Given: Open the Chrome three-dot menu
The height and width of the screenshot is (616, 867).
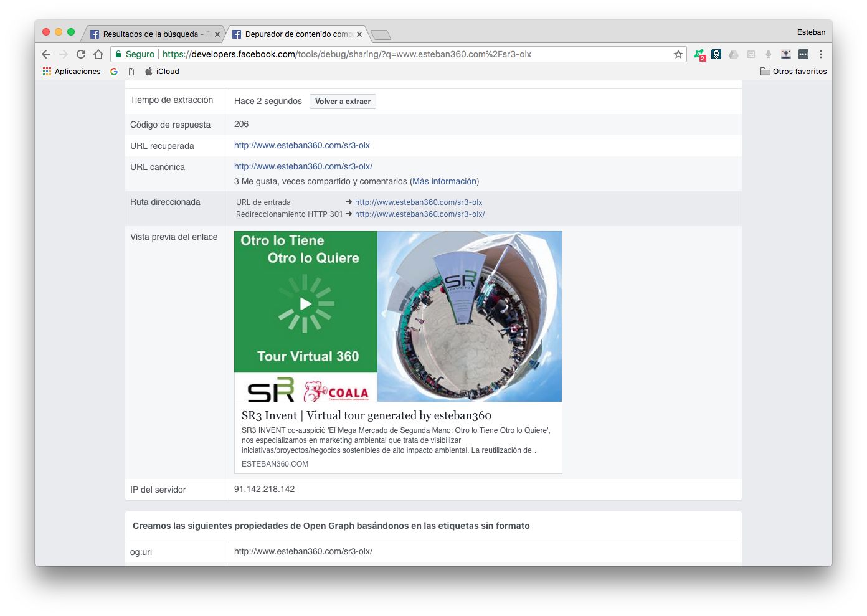Looking at the screenshot, I should pyautogui.click(x=821, y=54).
